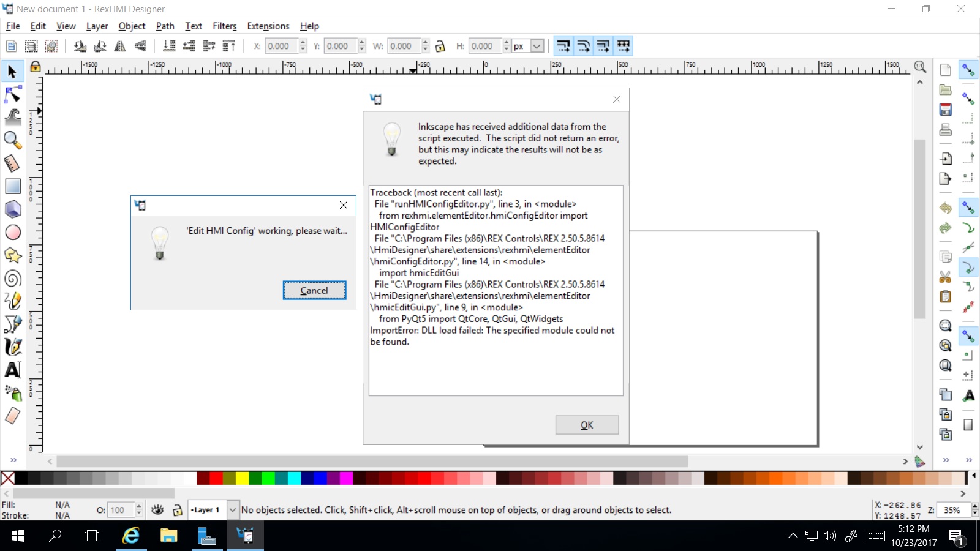Toggle move patterns with objects
The height and width of the screenshot is (551, 980).
click(x=623, y=46)
